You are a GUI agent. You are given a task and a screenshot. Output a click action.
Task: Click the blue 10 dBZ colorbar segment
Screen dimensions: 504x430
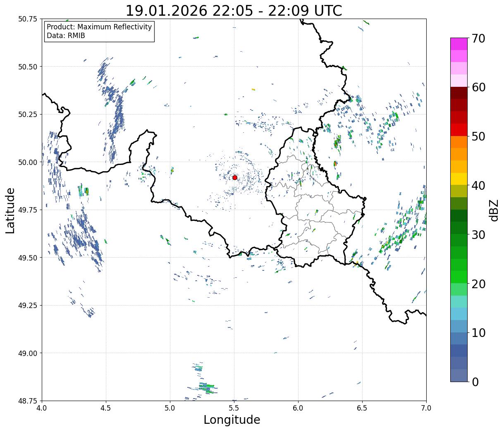tap(459, 338)
